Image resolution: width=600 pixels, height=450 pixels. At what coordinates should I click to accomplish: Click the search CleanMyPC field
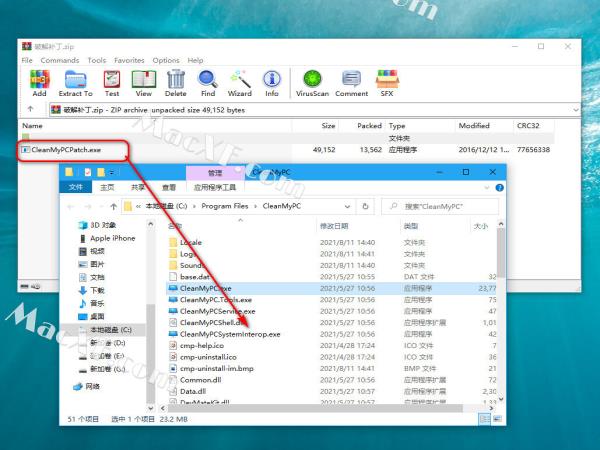[x=440, y=207]
